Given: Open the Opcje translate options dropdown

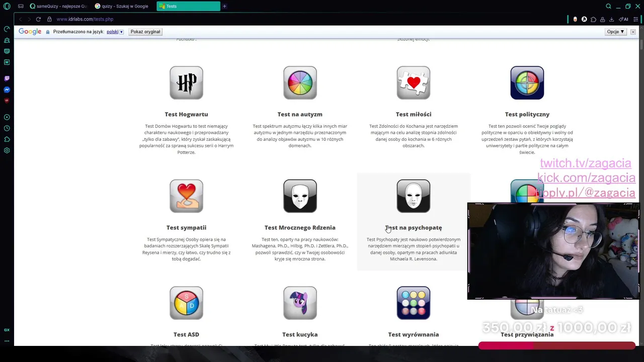Looking at the screenshot, I should (x=615, y=32).
